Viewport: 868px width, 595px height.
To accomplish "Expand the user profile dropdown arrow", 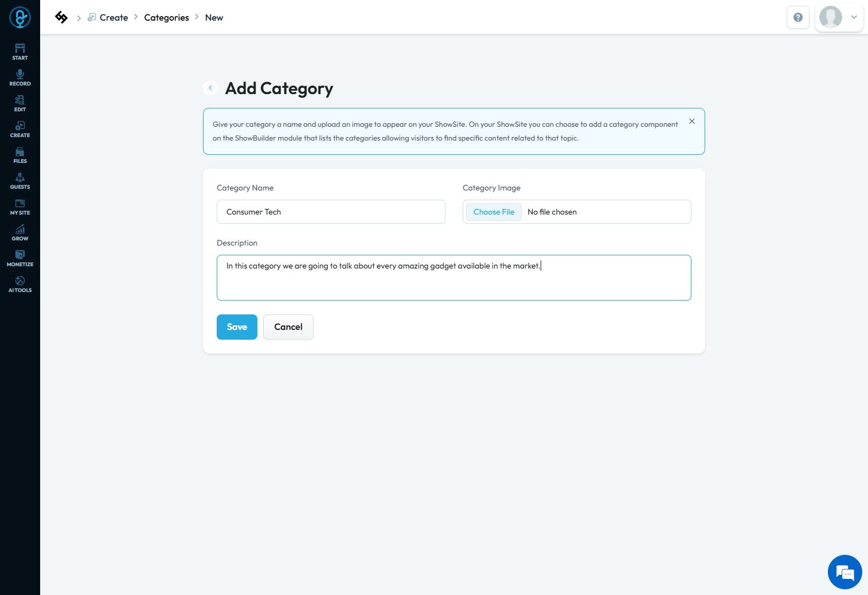I will (854, 17).
